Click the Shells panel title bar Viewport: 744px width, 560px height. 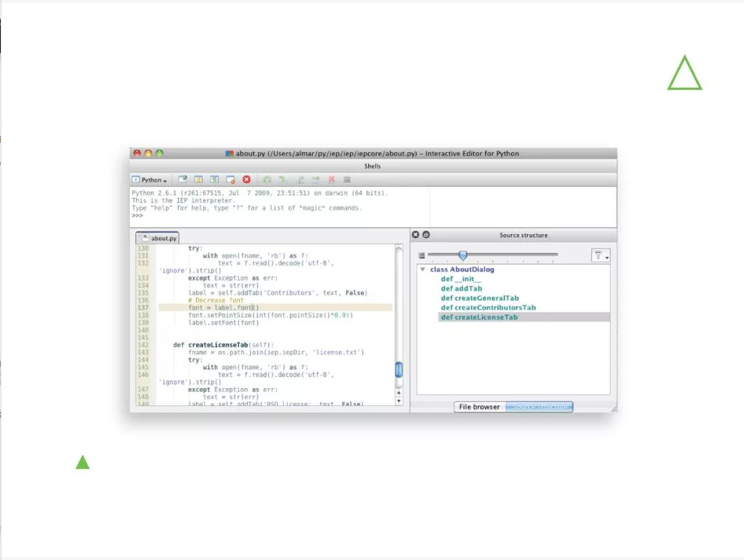click(373, 166)
